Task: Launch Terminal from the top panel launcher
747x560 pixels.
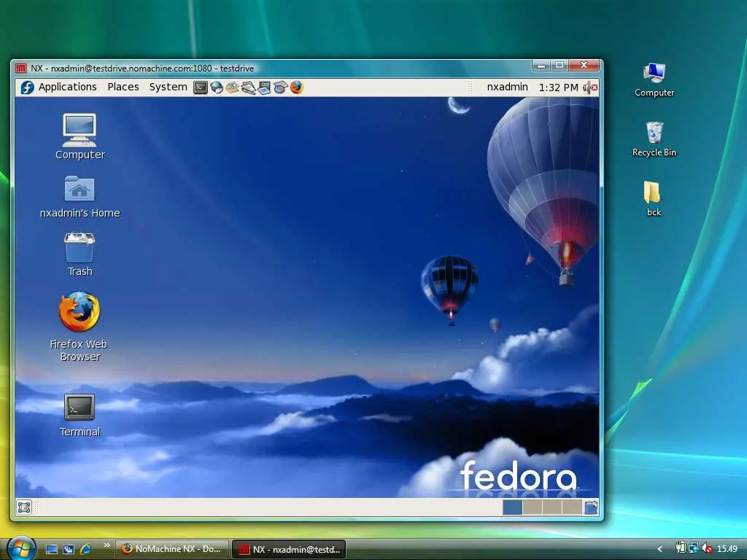Action: [201, 87]
